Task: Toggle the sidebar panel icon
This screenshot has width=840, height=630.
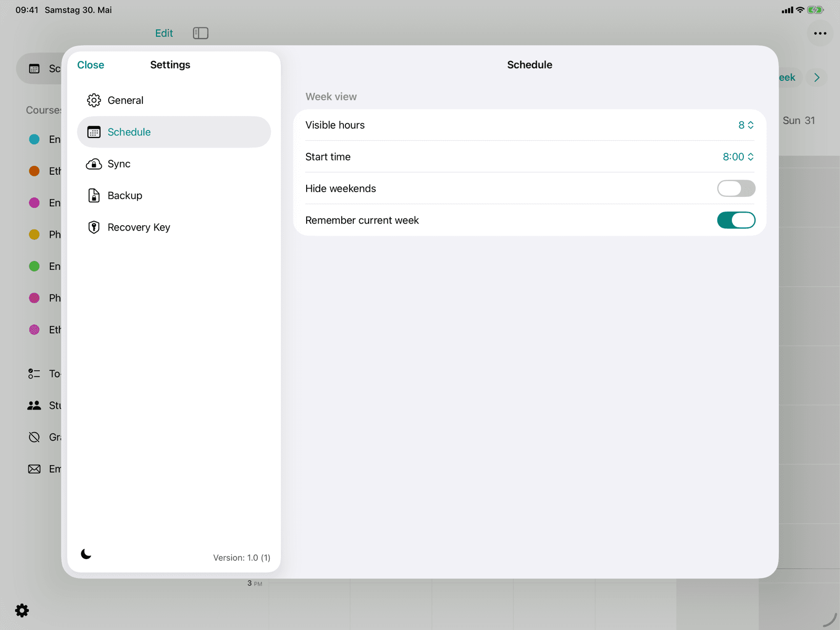Action: pos(201,33)
